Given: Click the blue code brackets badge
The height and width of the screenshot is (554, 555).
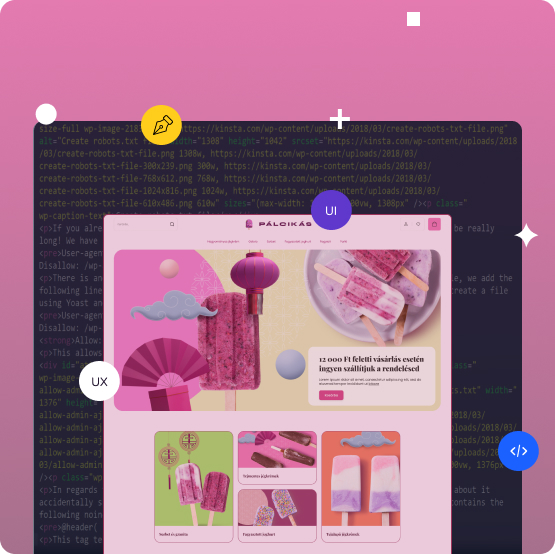Looking at the screenshot, I should 518,451.
